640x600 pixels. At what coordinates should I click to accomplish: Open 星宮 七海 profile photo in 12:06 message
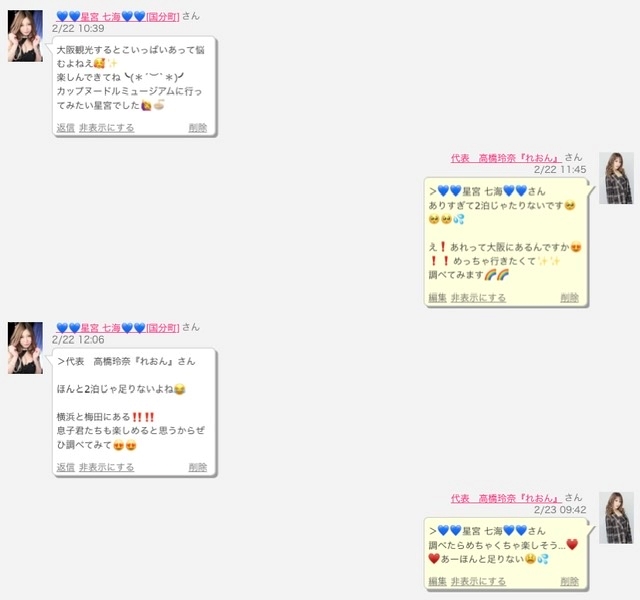click(x=25, y=348)
